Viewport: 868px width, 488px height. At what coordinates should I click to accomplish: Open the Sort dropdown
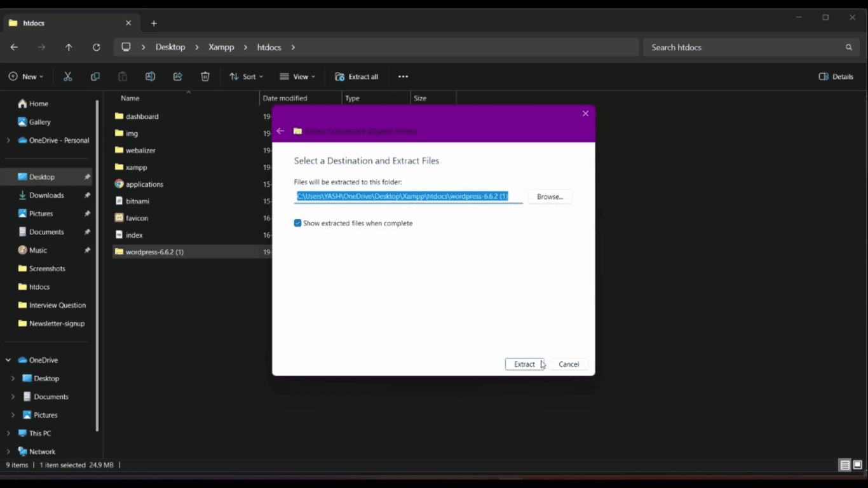tap(246, 76)
